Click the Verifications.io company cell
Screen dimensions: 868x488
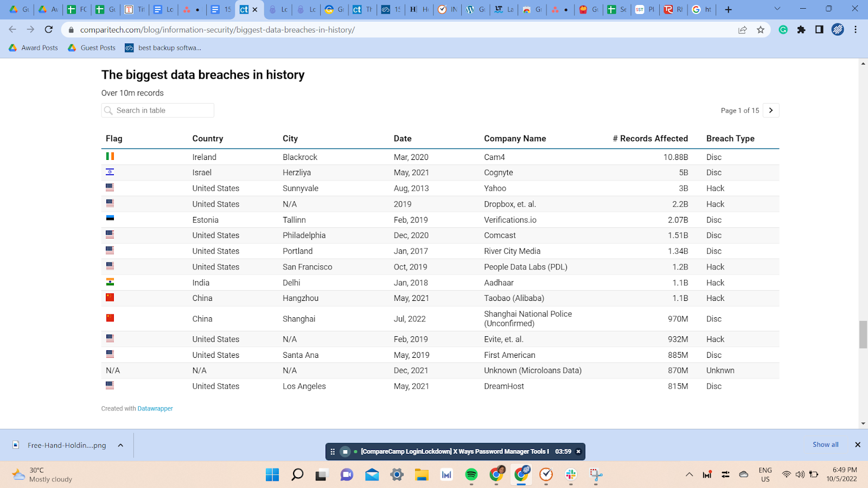[x=510, y=220]
